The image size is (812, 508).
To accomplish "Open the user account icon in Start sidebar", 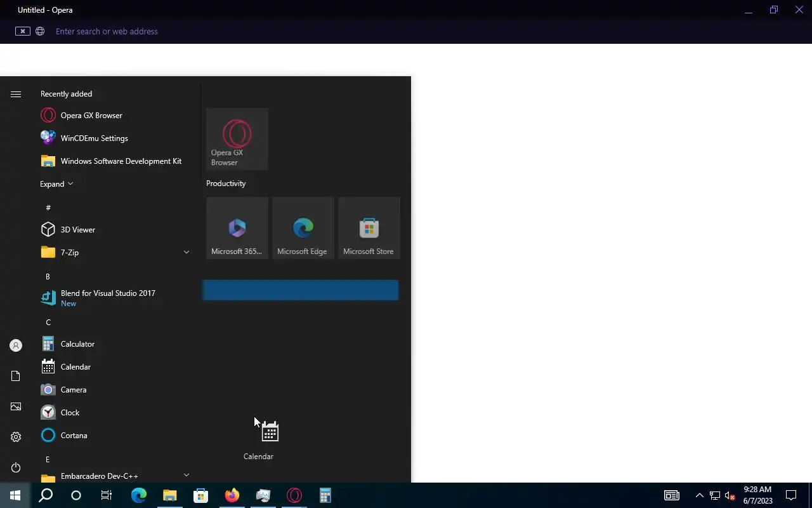I will coord(16,345).
